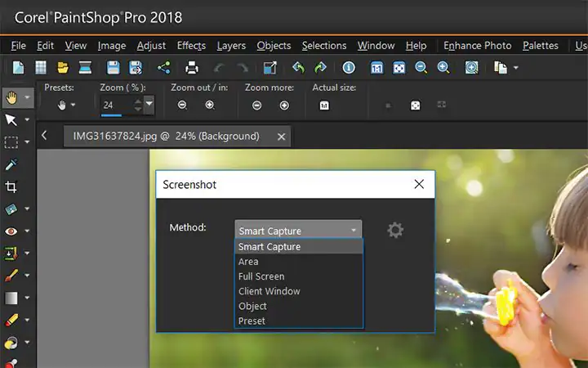Select the Pan hand tool
This screenshot has height=368, width=588.
tap(11, 97)
